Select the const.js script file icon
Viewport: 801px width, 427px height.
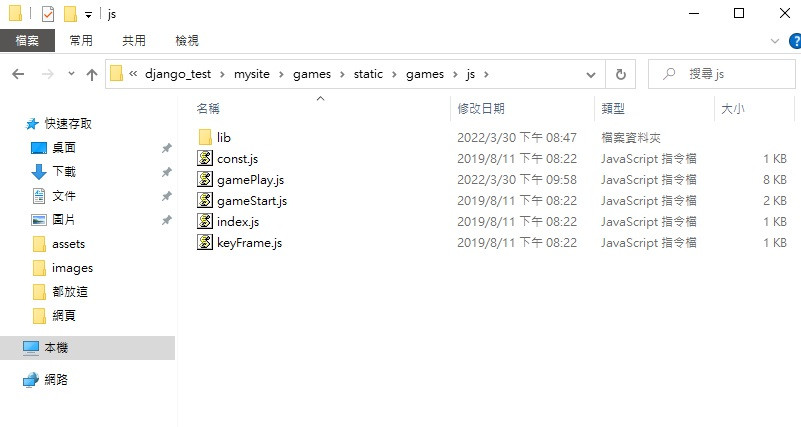205,158
